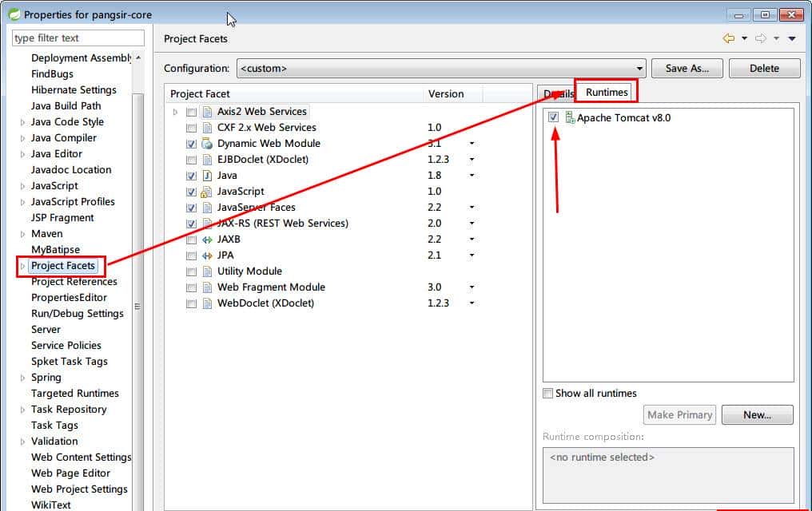This screenshot has height=511, width=812.
Task: Click the Axis2 Web Services facet icon
Action: pyautogui.click(x=207, y=112)
